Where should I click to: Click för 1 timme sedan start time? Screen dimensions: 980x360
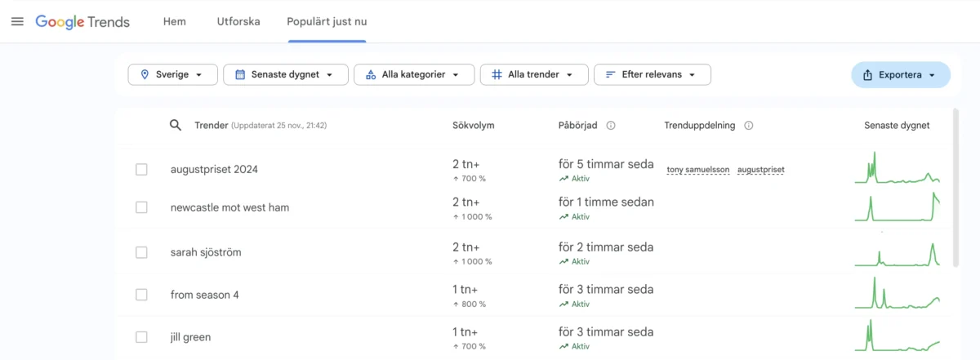(x=606, y=202)
